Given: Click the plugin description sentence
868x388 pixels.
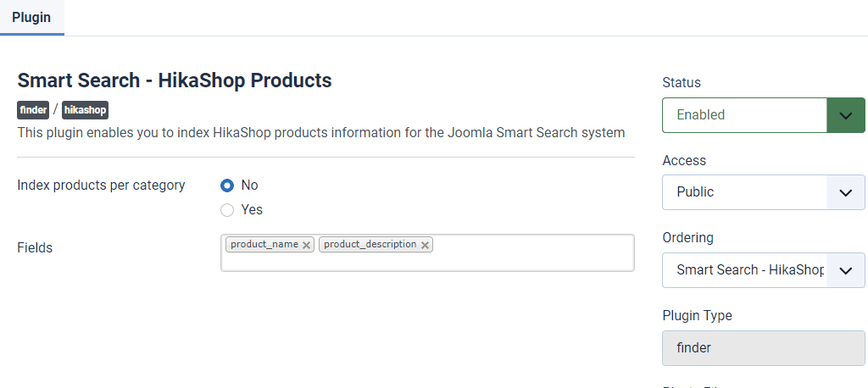Looking at the screenshot, I should pos(321,133).
